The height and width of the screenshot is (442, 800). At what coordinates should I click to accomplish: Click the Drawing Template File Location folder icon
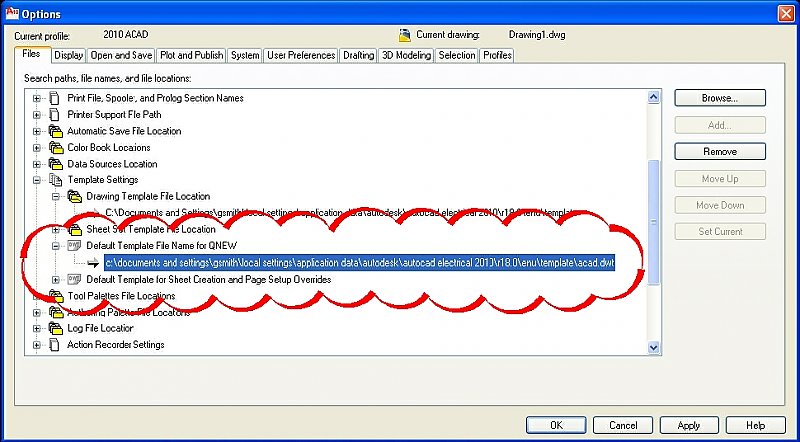coord(74,196)
